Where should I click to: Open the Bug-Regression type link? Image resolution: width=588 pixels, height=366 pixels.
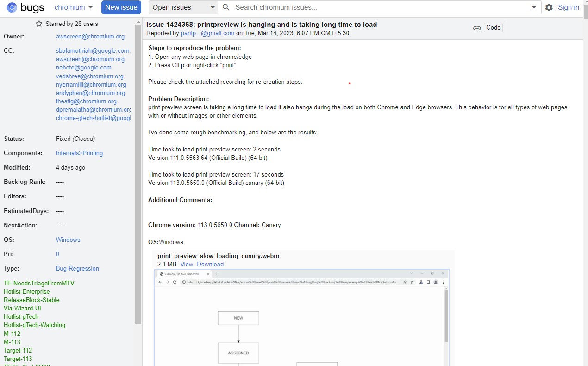[x=77, y=269]
